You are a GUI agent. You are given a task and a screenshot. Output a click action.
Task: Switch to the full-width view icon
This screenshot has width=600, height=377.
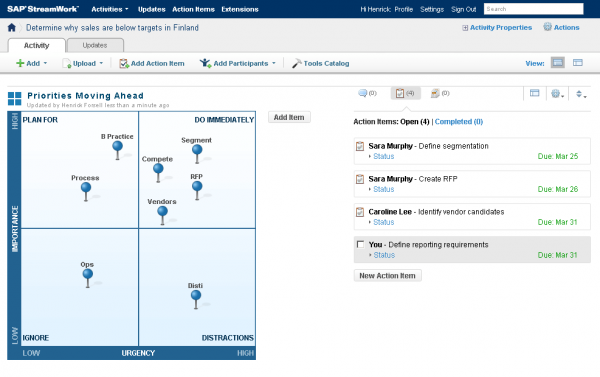pyautogui.click(x=558, y=63)
